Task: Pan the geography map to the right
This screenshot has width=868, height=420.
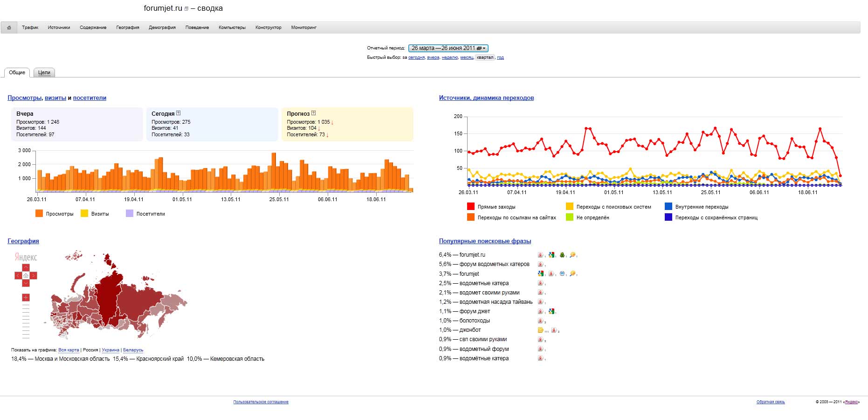Action: coord(34,276)
